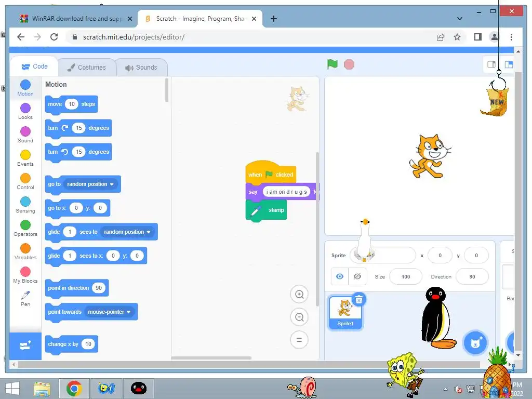Open Chrome side panel icon
This screenshot has height=399, width=532.
[478, 37]
